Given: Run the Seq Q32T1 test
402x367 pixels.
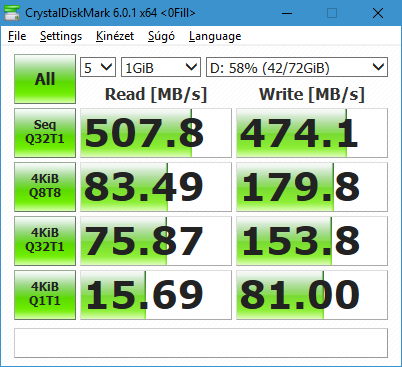Looking at the screenshot, I should coord(45,133).
